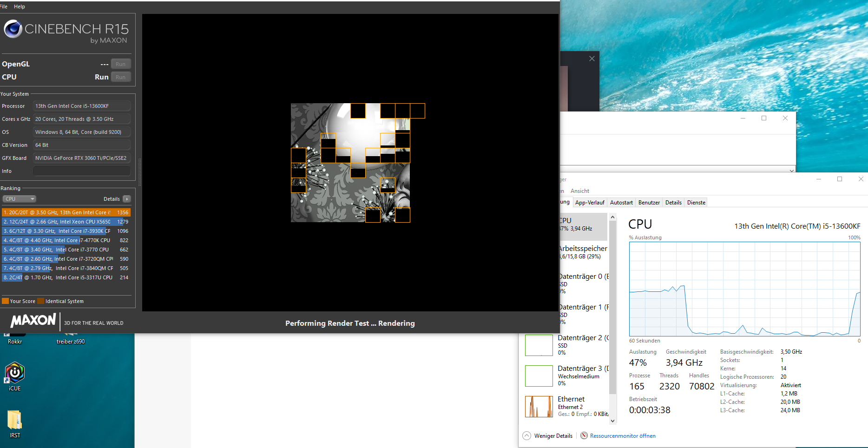Click the Task Manager sidebar scrollbar thumb
868x448 pixels.
pos(612,307)
